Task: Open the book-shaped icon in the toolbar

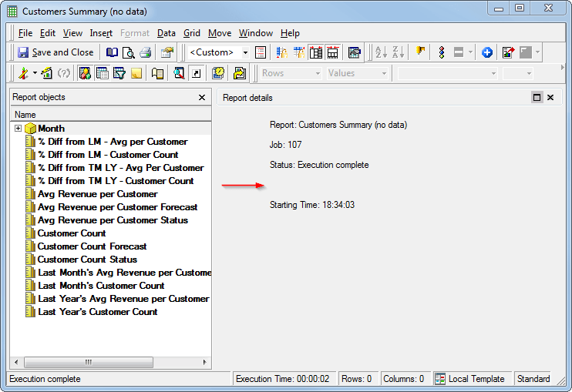Action: pos(112,52)
